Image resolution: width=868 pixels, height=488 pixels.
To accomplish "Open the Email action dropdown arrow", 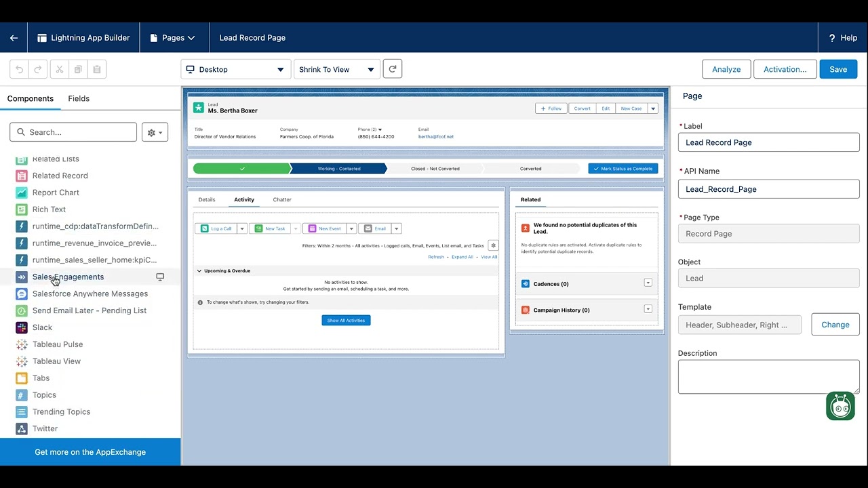I will click(x=397, y=228).
